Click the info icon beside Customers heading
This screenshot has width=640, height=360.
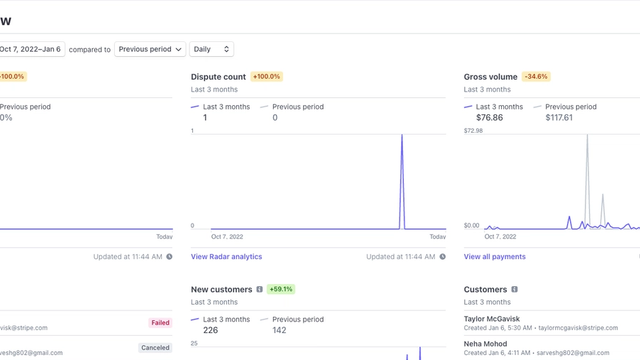[x=514, y=289]
